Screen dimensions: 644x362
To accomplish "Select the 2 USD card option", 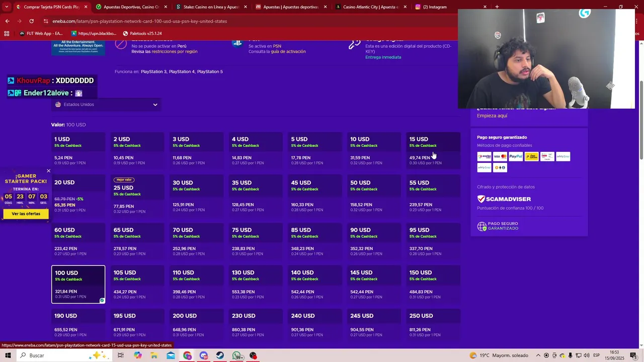I will [x=137, y=150].
